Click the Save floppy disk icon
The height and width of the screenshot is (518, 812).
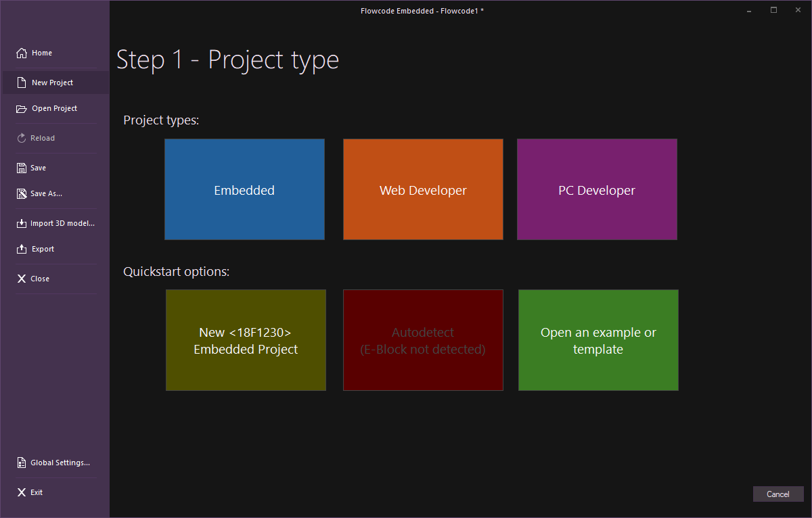coord(22,168)
